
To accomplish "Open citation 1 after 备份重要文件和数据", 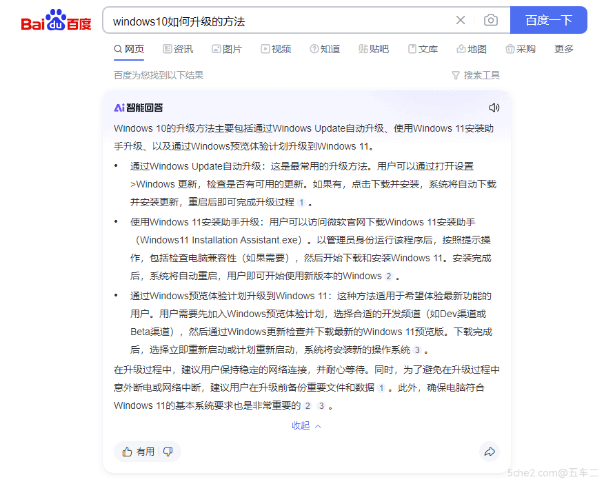I will coord(381,388).
